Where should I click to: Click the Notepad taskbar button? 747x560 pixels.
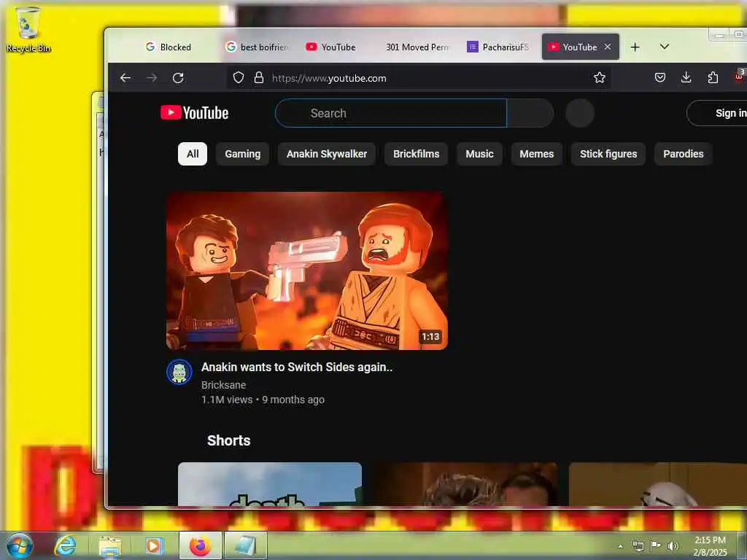tap(245, 545)
